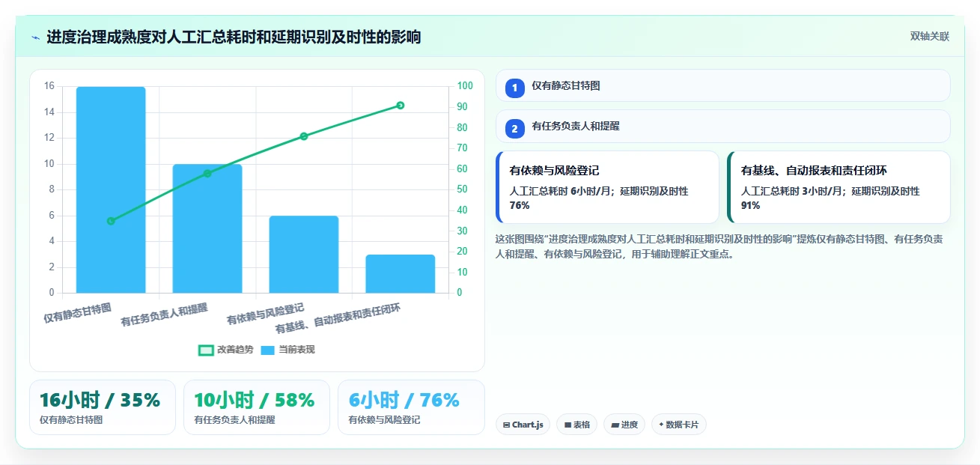Click the green 改善趋势 legend swatch
The width and height of the screenshot is (980, 465).
[x=206, y=350]
